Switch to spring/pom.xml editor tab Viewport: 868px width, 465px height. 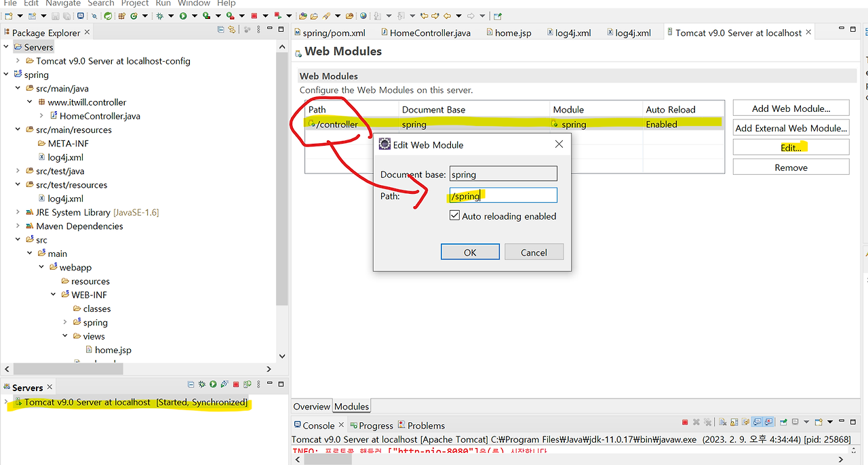329,33
